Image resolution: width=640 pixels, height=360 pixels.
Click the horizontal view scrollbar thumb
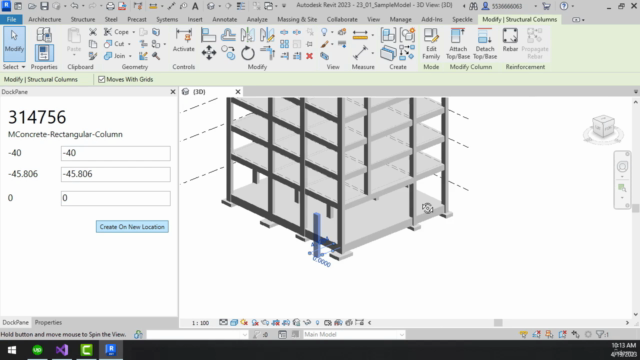(498, 322)
